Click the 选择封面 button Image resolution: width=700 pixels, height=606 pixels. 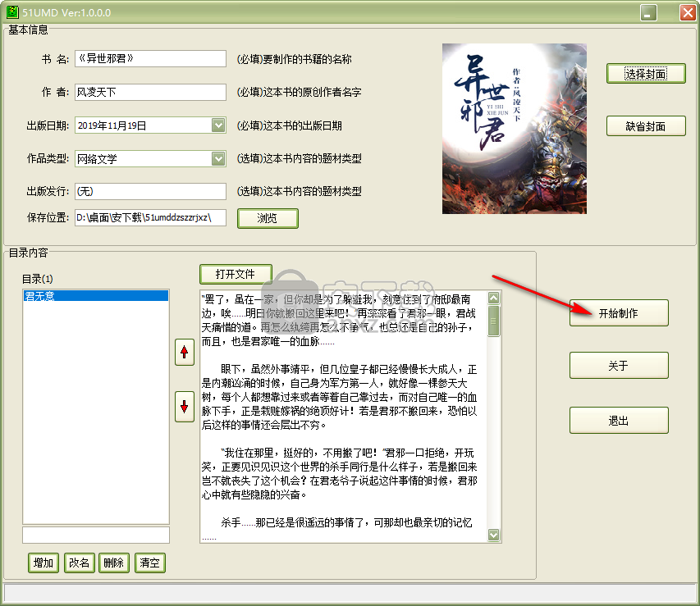(x=646, y=74)
